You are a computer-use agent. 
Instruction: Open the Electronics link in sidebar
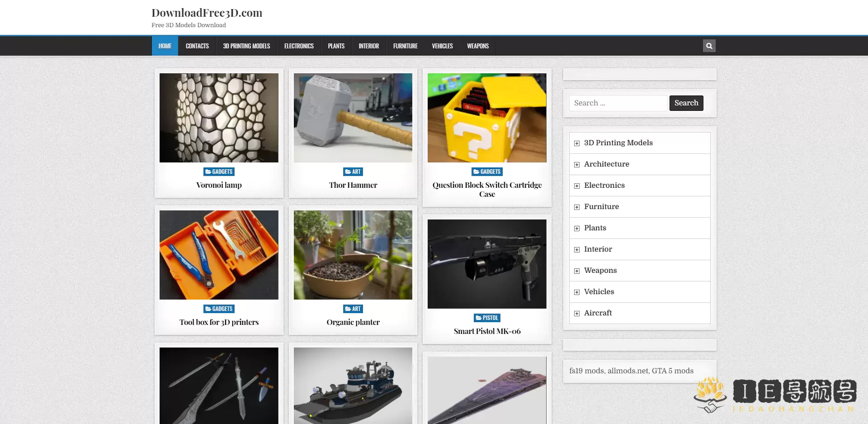click(x=604, y=185)
